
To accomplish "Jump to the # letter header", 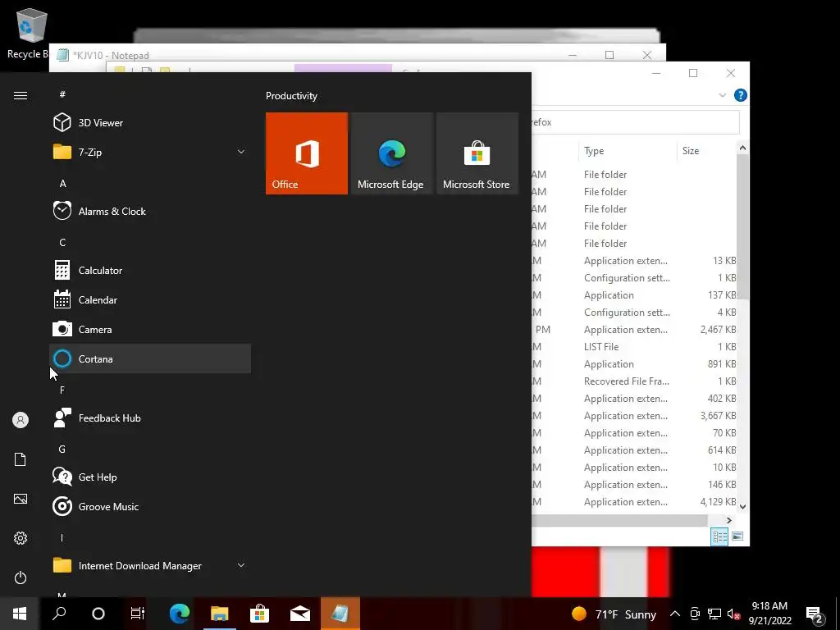I will click(x=62, y=94).
